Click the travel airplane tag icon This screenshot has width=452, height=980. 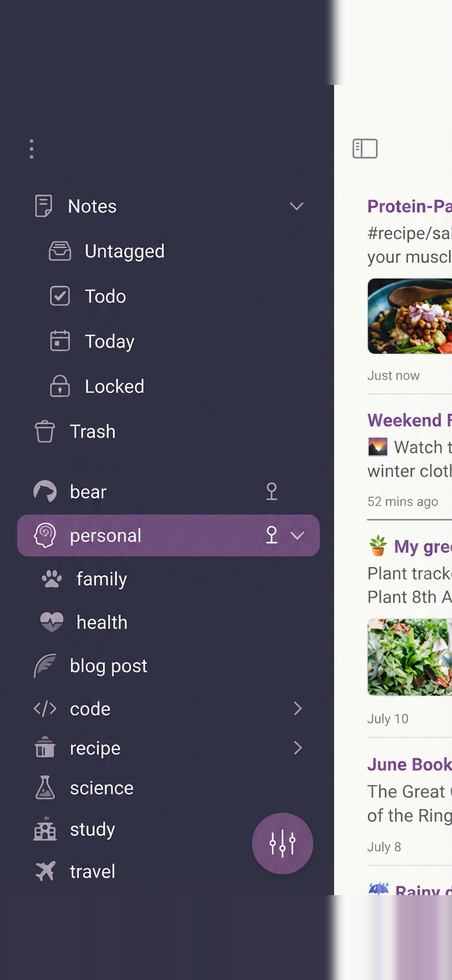(x=45, y=871)
